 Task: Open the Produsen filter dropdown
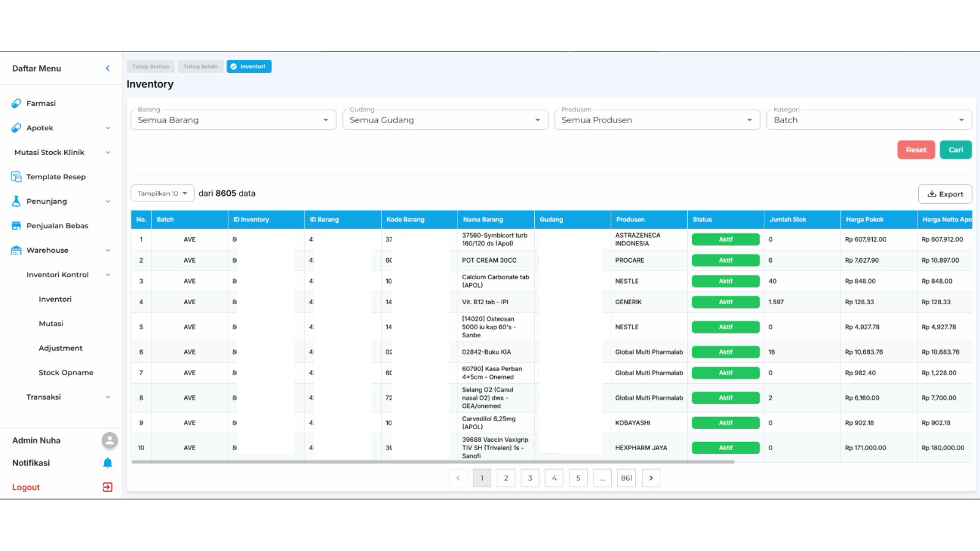(x=657, y=119)
